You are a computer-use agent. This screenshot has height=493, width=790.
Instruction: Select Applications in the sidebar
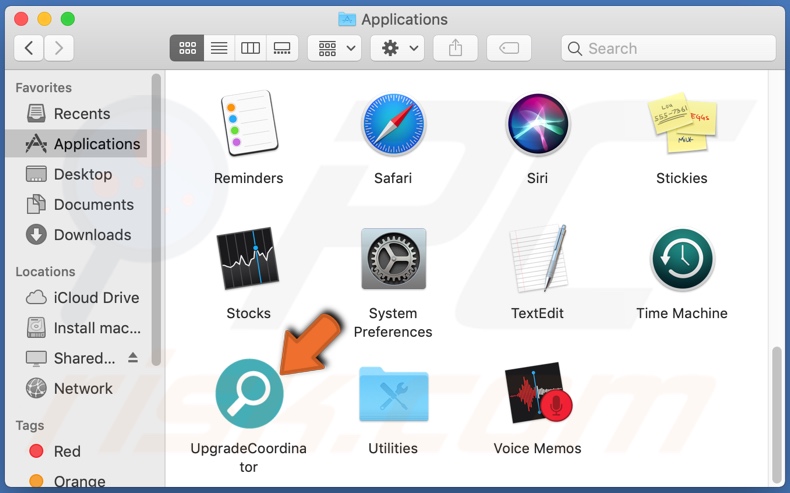tap(76, 144)
